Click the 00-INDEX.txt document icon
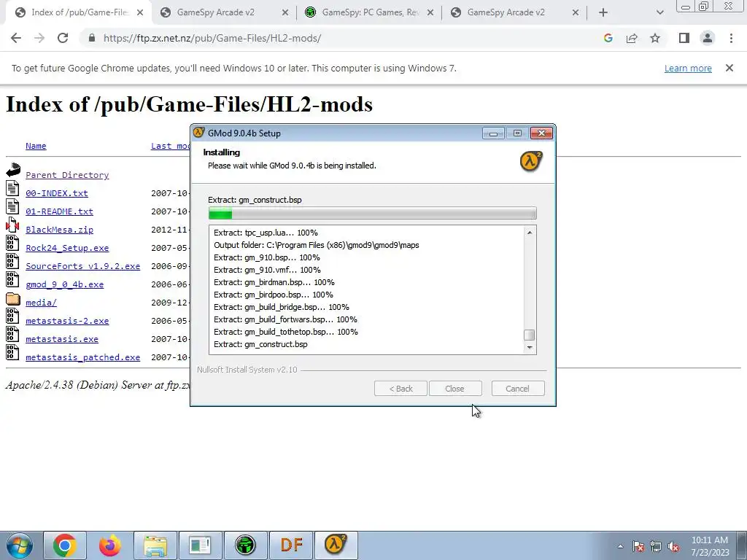The image size is (747, 560). click(13, 188)
